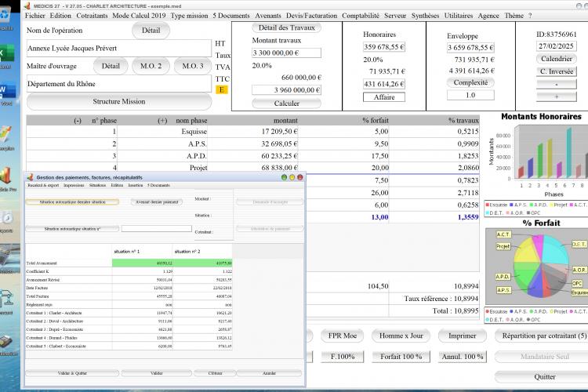Image resolution: width=588 pixels, height=392 pixels.
Task: Click the Complexité button
Action: point(470,82)
